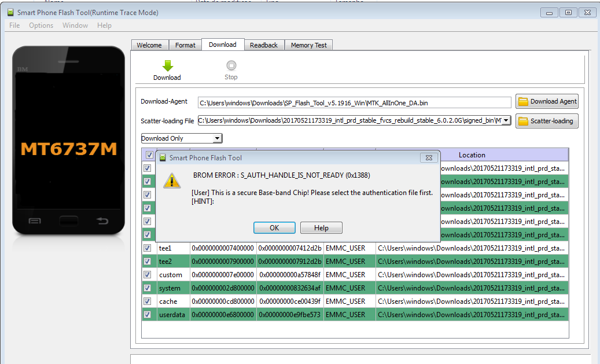Screen dimensions: 600x364
Task: Close the BROM error dialog with X
Action: tap(428, 157)
